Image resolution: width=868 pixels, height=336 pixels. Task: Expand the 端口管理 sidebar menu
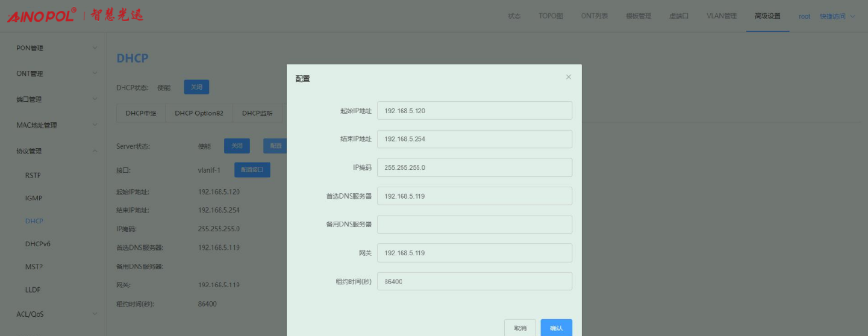click(55, 99)
